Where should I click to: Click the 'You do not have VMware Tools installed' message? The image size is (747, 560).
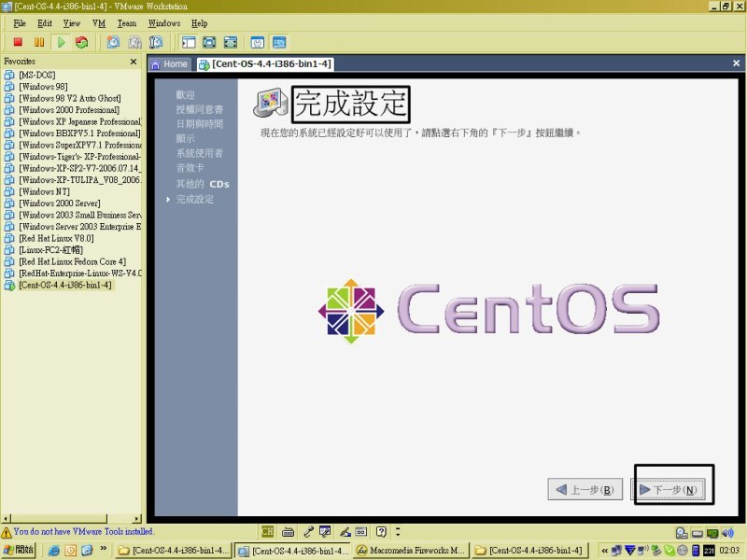point(83,531)
